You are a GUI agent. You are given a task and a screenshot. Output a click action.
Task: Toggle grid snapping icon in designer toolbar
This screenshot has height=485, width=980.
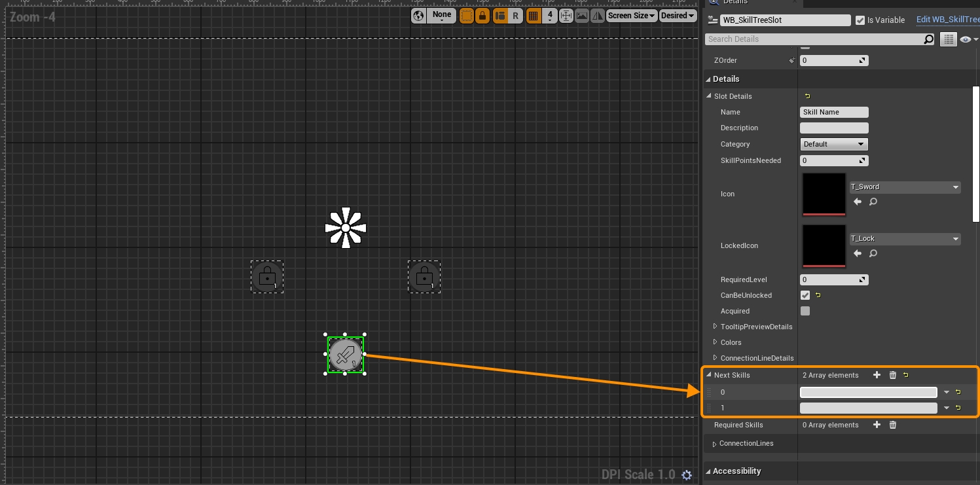point(534,16)
